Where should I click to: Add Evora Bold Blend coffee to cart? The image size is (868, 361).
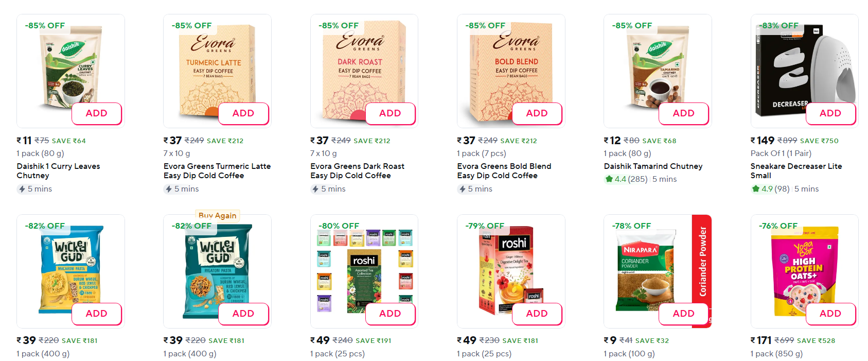537,113
